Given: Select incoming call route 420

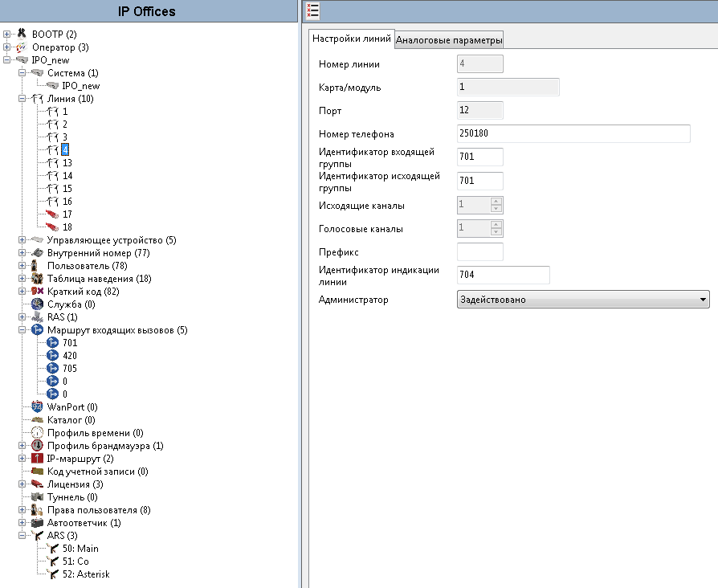Looking at the screenshot, I should (70, 355).
